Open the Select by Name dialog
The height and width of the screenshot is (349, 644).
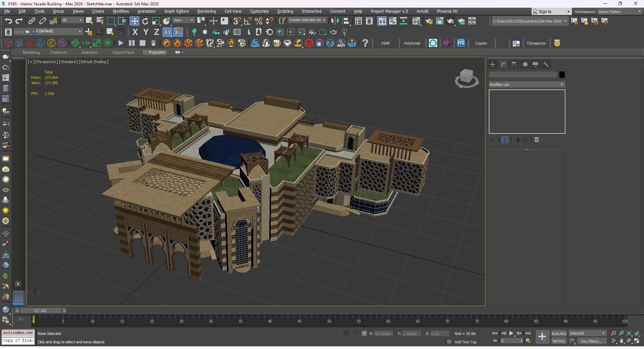(x=100, y=21)
